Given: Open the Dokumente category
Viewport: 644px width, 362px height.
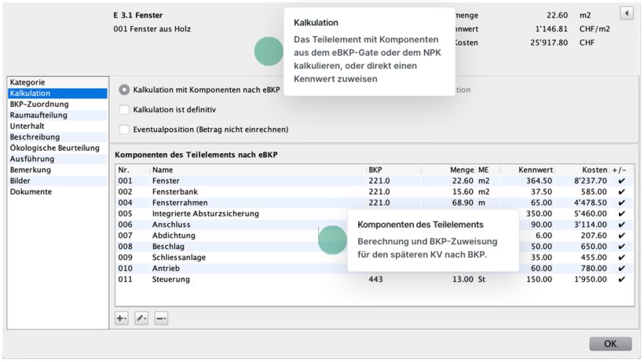Looking at the screenshot, I should (31, 192).
